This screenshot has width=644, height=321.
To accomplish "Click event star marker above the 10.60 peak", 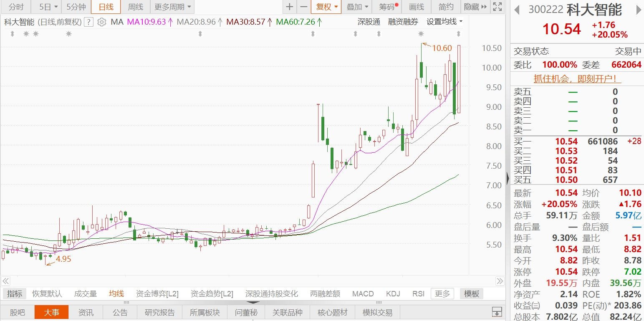I will click(x=421, y=34).
